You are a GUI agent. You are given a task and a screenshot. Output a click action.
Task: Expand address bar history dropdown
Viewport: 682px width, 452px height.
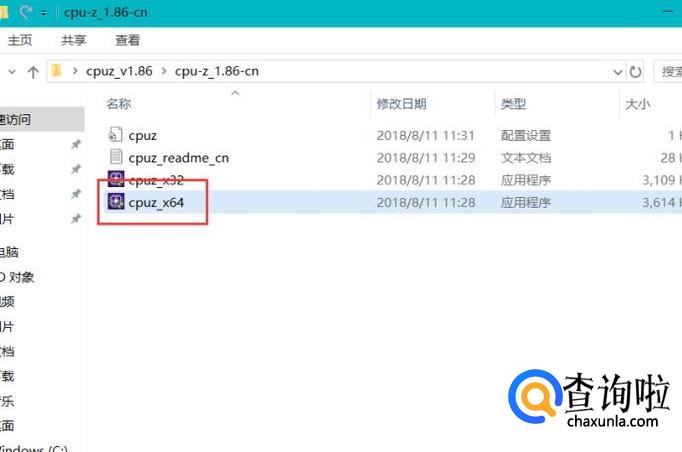click(617, 72)
